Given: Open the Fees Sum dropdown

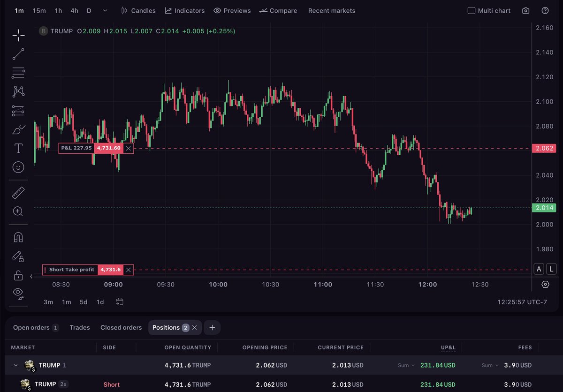Looking at the screenshot, I should click(x=490, y=365).
